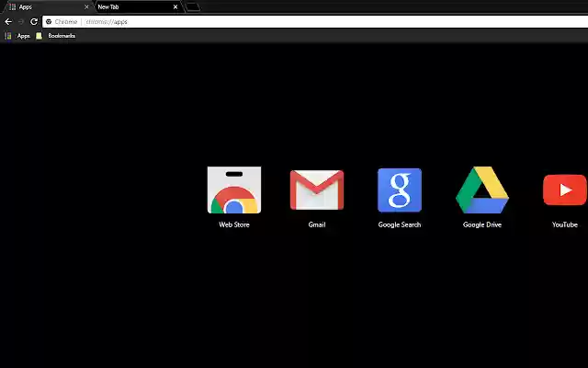Launch the Gmail app icon

click(317, 190)
